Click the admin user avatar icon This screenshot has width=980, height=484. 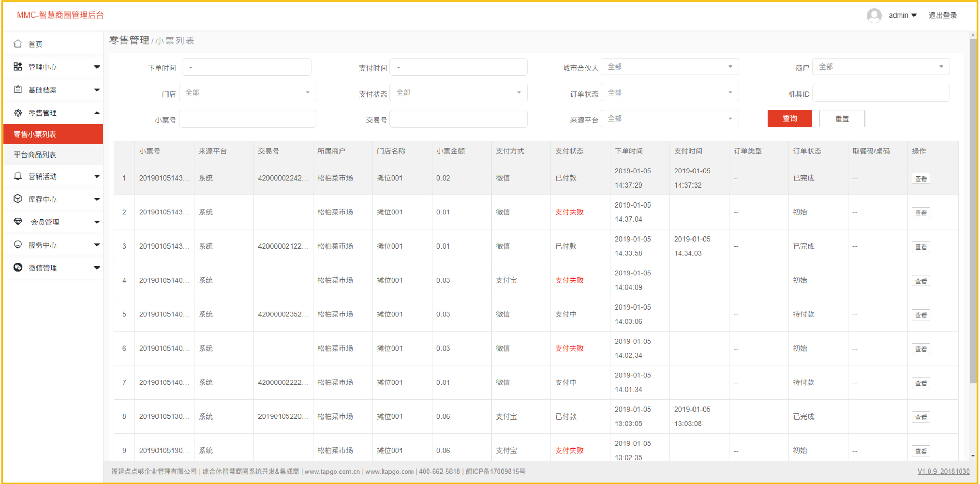click(874, 15)
